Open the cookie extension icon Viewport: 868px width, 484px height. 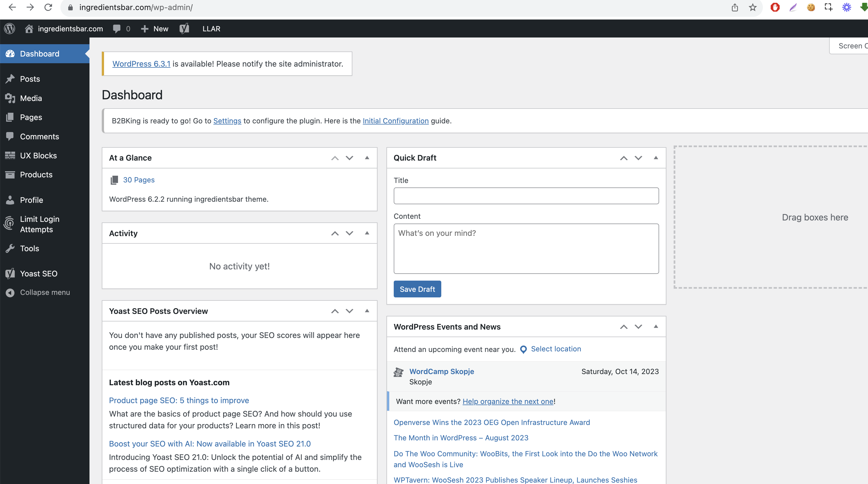coord(811,7)
